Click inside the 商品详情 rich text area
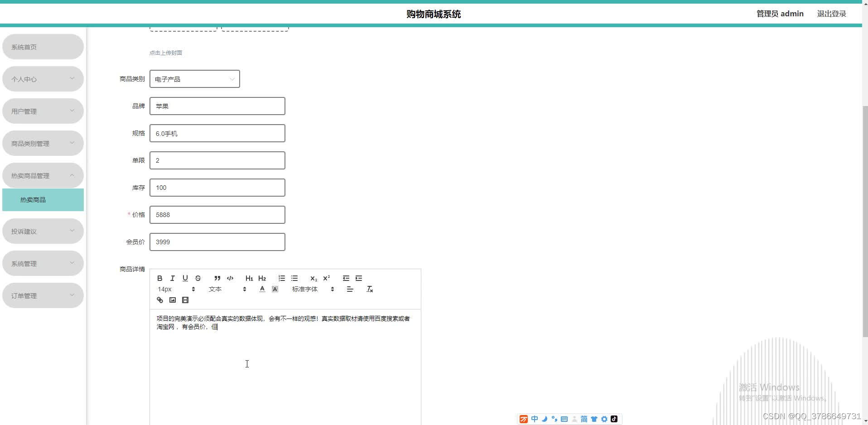Viewport: 868px width, 425px height. click(285, 367)
